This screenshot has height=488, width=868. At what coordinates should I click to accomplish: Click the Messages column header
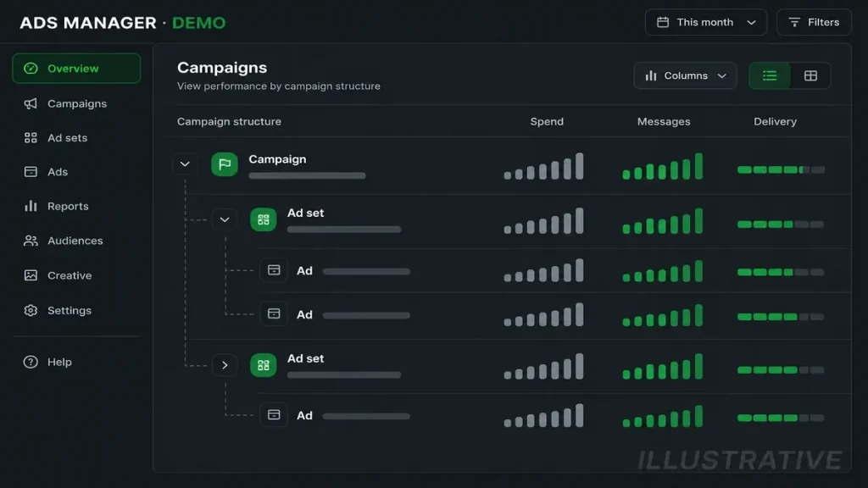(664, 121)
